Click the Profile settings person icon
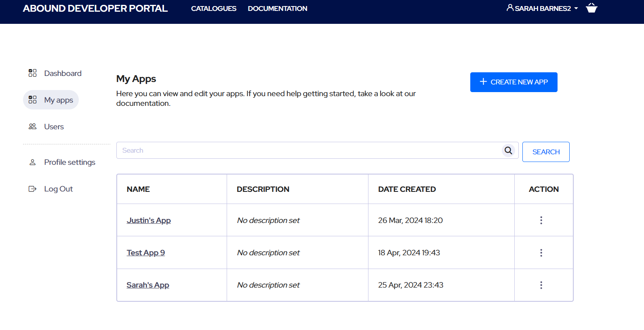Viewport: 644px width, 330px height. [x=33, y=162]
